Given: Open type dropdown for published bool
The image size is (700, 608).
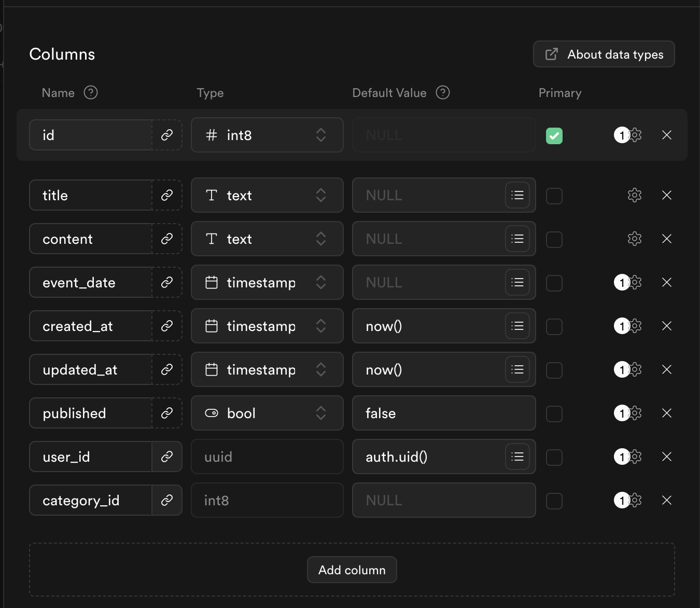Looking at the screenshot, I should click(x=267, y=413).
